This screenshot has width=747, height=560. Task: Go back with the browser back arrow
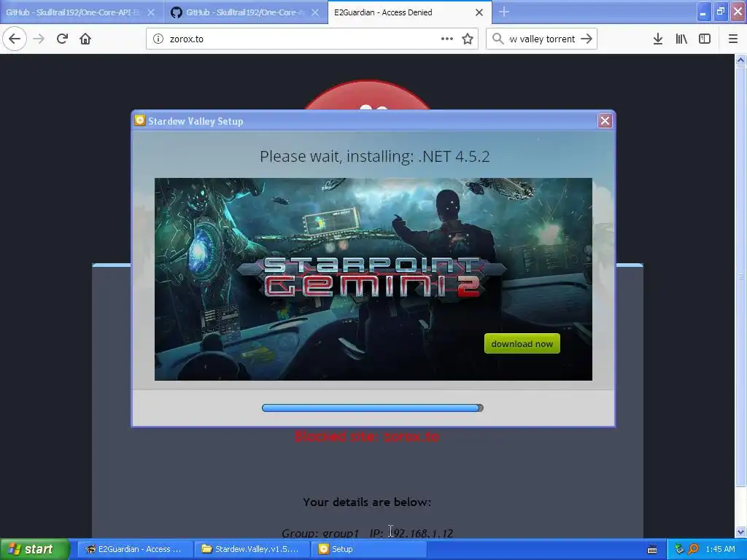(x=15, y=39)
